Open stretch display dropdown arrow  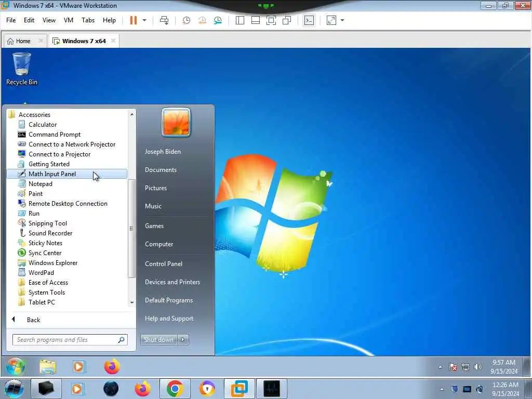coord(342,20)
